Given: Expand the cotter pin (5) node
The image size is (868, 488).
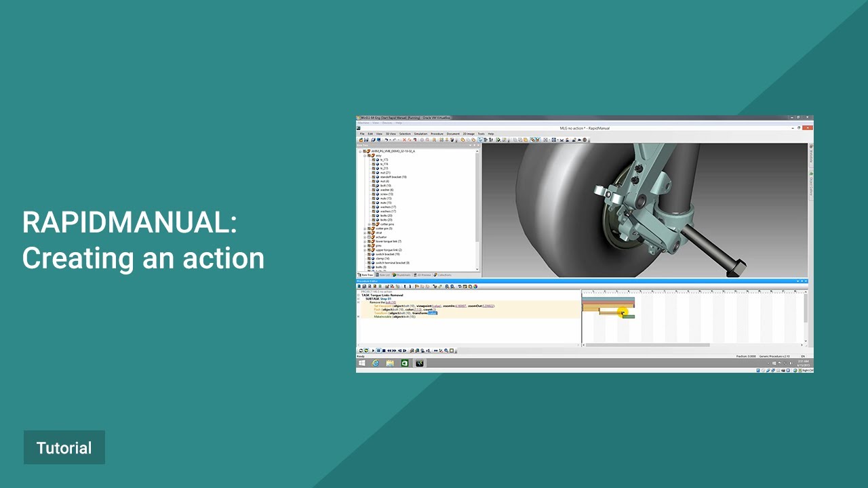Looking at the screenshot, I should pos(365,228).
